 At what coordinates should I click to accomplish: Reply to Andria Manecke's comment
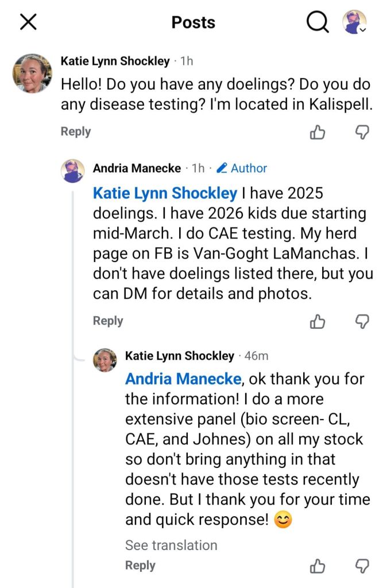click(108, 321)
